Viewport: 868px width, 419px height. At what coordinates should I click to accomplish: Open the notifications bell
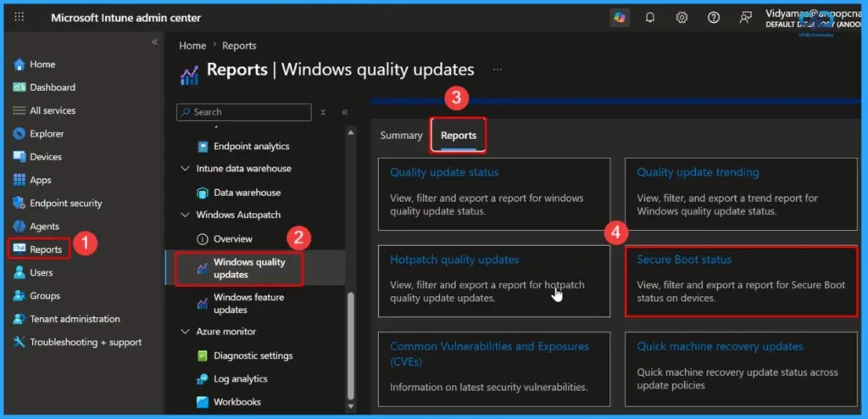pyautogui.click(x=650, y=18)
